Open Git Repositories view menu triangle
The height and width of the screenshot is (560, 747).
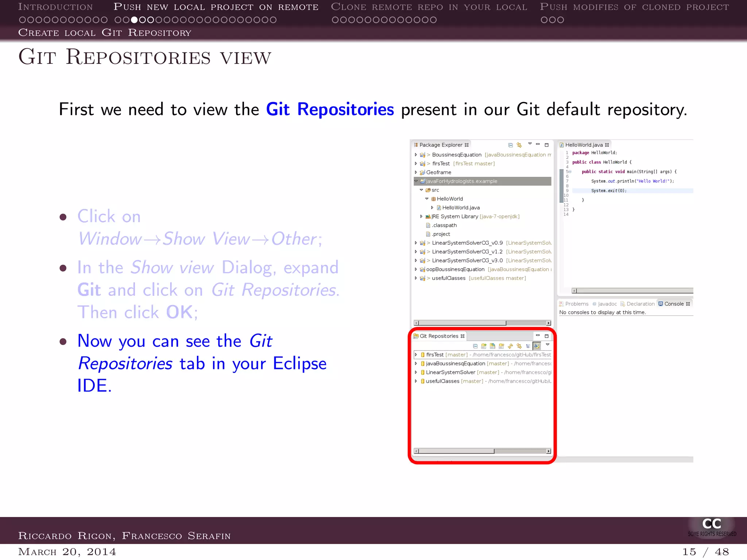547,345
